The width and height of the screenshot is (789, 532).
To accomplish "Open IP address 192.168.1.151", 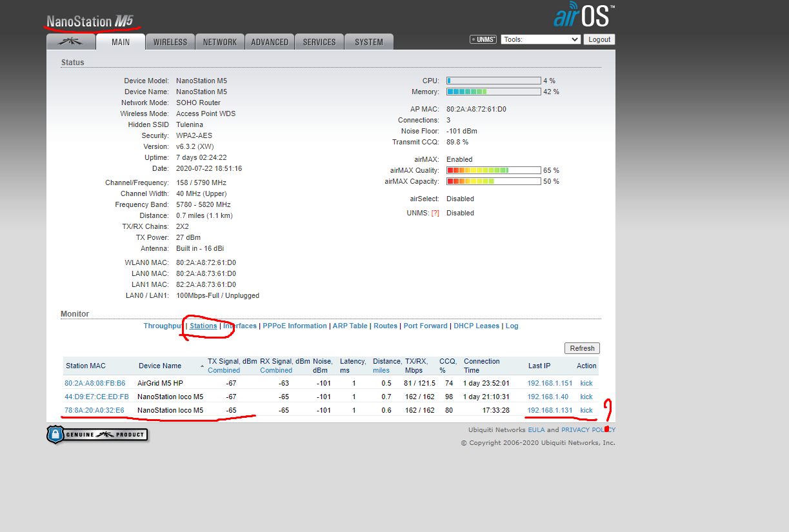I will point(550,383).
